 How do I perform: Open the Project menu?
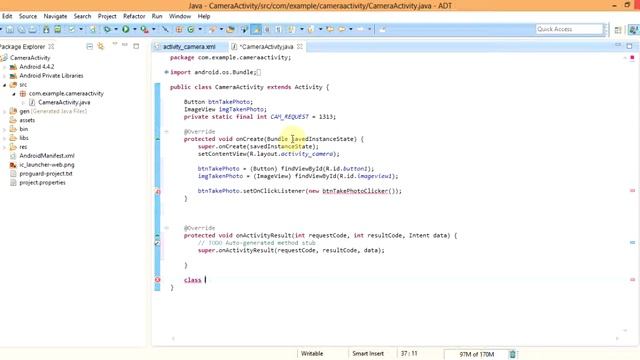click(x=107, y=16)
